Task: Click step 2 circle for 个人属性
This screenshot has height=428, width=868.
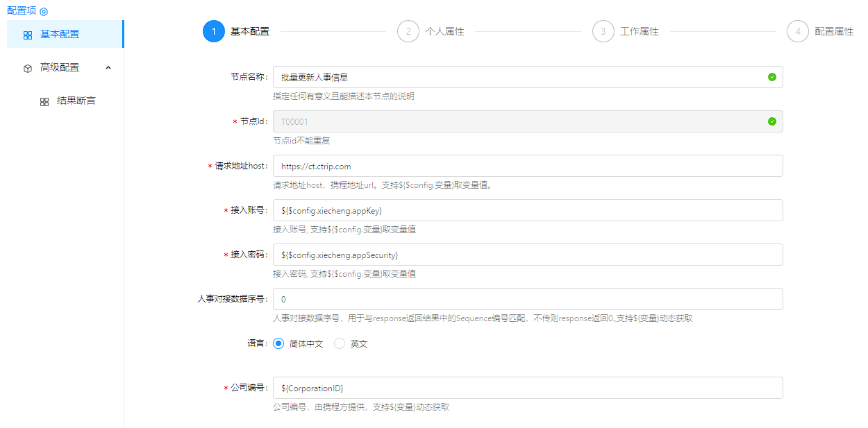Action: (x=408, y=31)
